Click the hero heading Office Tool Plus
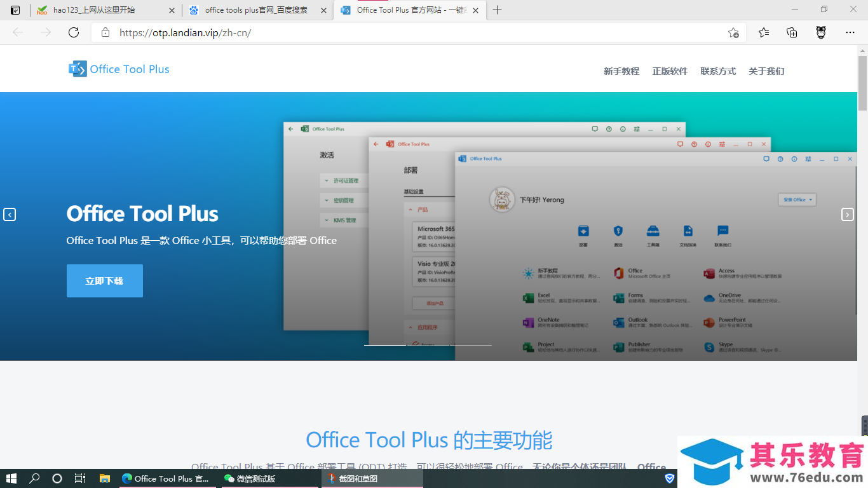868x488 pixels. (x=142, y=213)
